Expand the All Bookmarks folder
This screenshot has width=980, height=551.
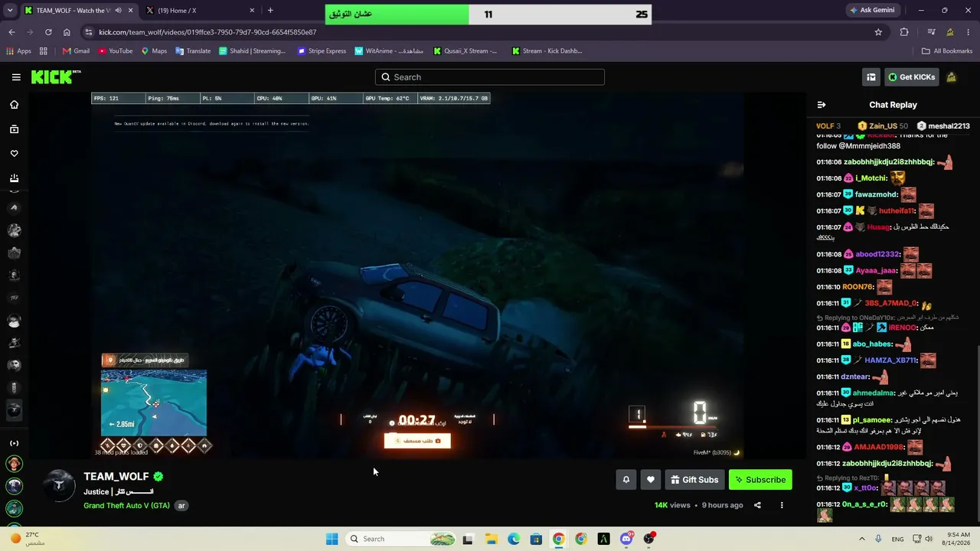point(947,51)
